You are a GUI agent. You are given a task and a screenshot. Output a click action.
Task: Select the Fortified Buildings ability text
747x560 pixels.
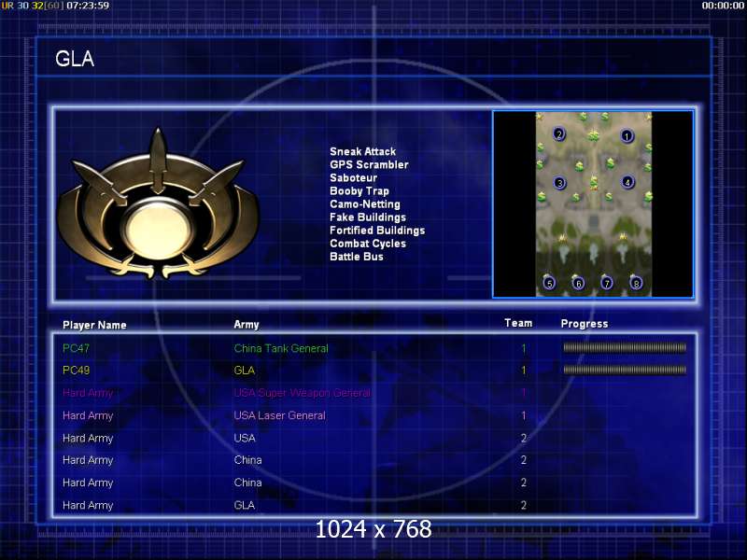377,231
